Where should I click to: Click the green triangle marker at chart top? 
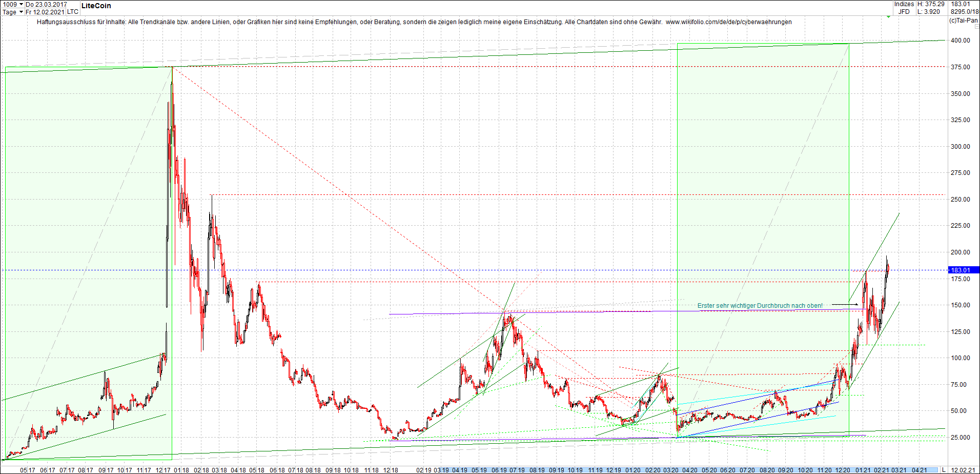point(888,17)
